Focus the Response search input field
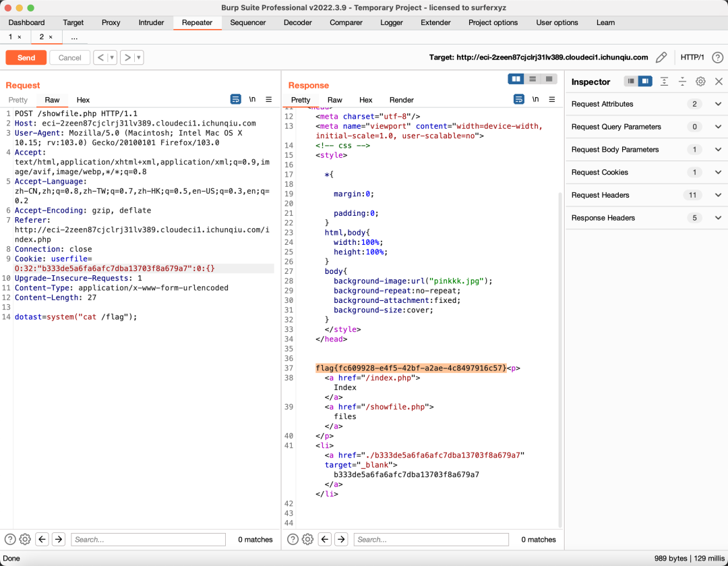Viewport: 728px width, 566px height. pyautogui.click(x=431, y=540)
